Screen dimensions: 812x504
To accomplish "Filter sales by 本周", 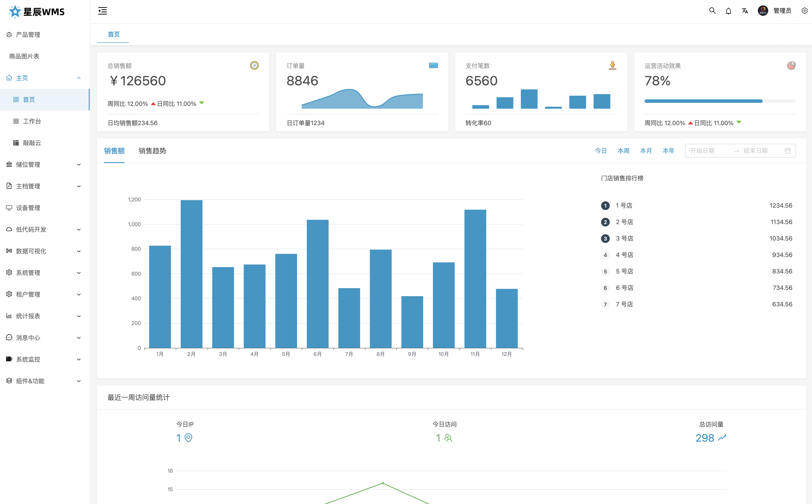I will point(623,151).
